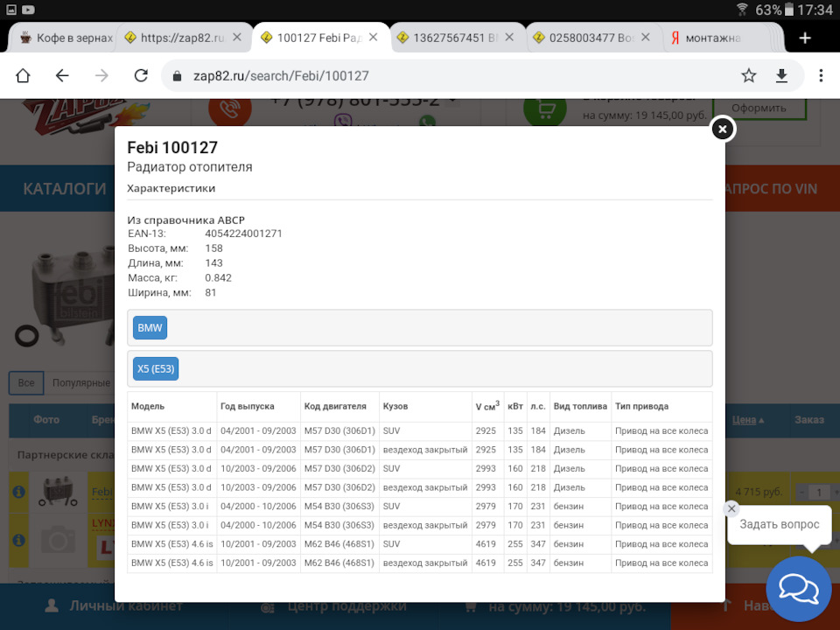The image size is (840, 630).
Task: Reload the page with the refresh icon
Action: [141, 75]
